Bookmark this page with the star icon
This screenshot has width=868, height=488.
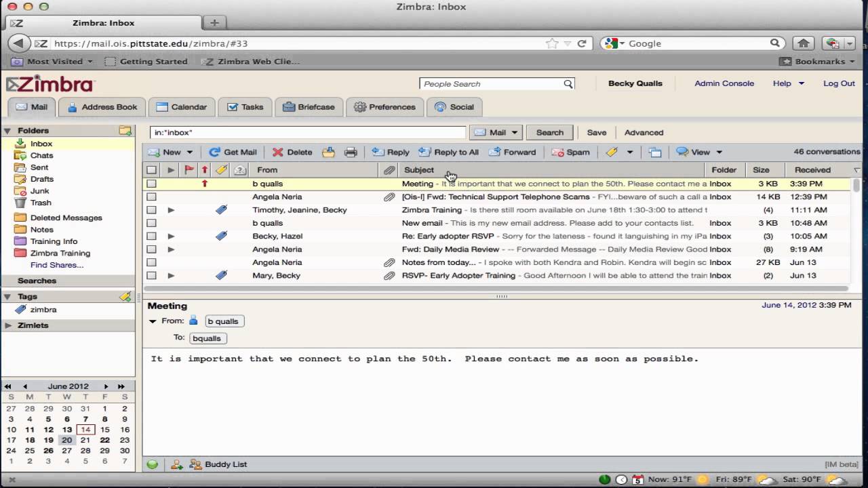[553, 43]
